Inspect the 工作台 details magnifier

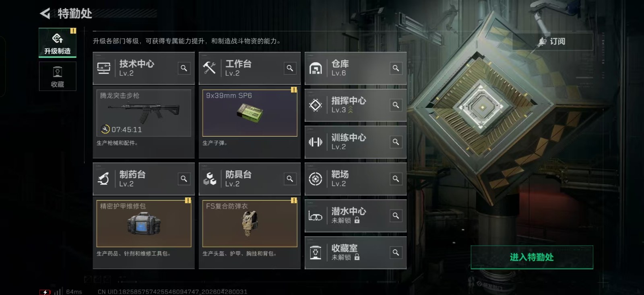tap(290, 68)
